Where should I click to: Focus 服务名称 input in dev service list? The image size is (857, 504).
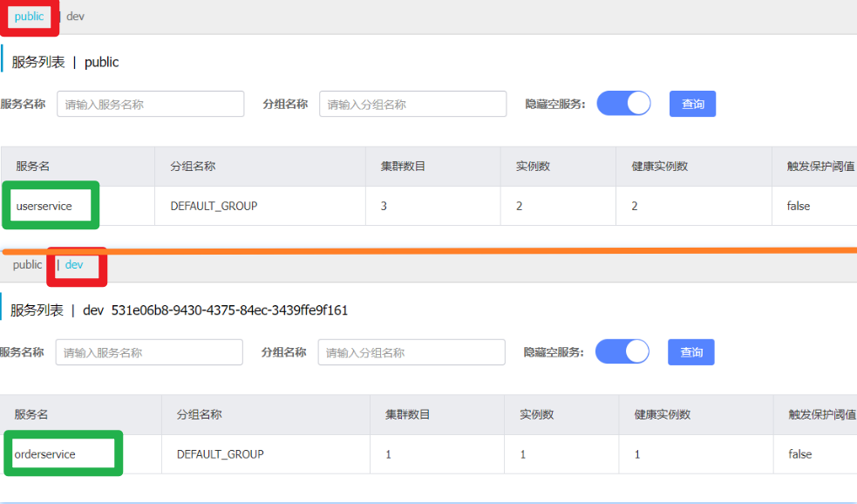[x=149, y=352]
